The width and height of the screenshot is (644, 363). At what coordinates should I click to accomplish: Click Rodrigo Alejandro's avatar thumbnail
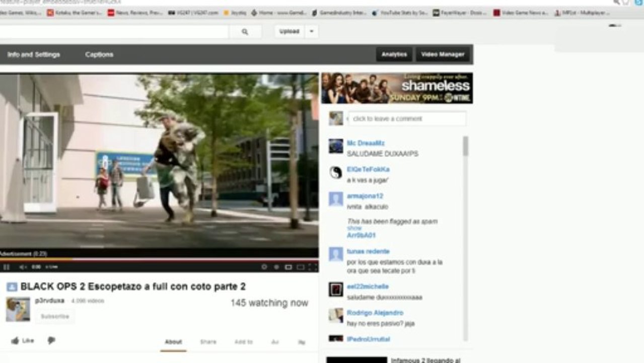pos(336,316)
